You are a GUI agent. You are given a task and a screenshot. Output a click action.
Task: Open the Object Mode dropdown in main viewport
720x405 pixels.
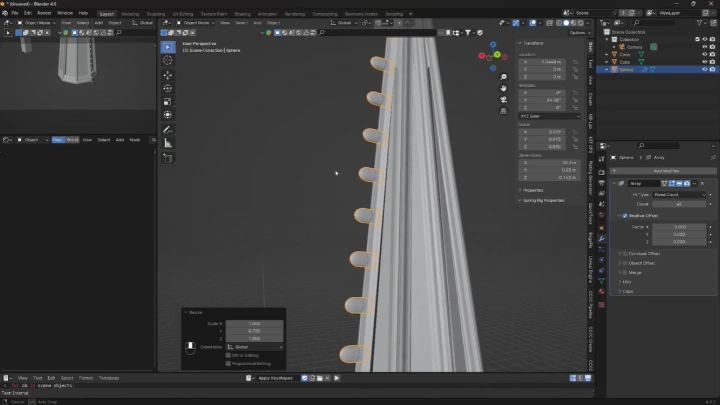(195, 22)
